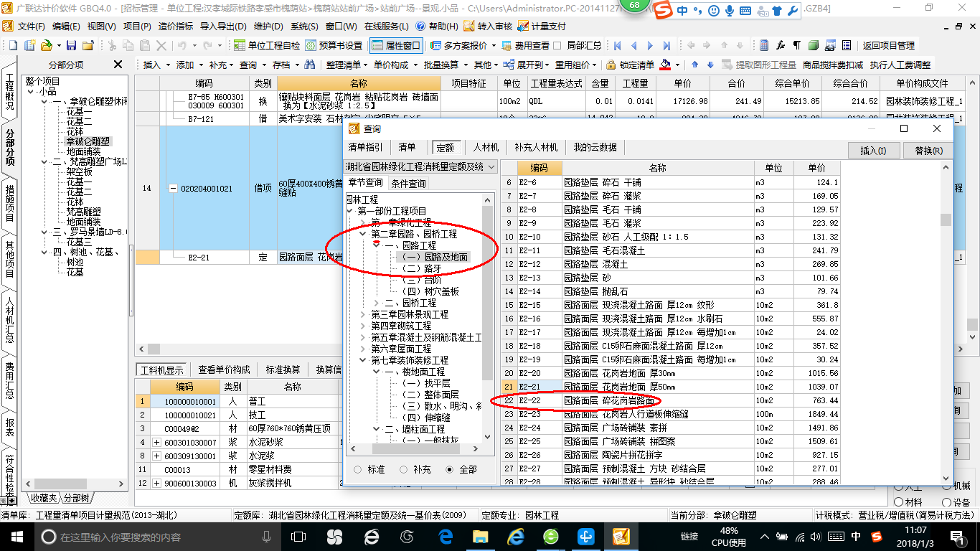Click the save (floppy disk) icon

coord(72,45)
